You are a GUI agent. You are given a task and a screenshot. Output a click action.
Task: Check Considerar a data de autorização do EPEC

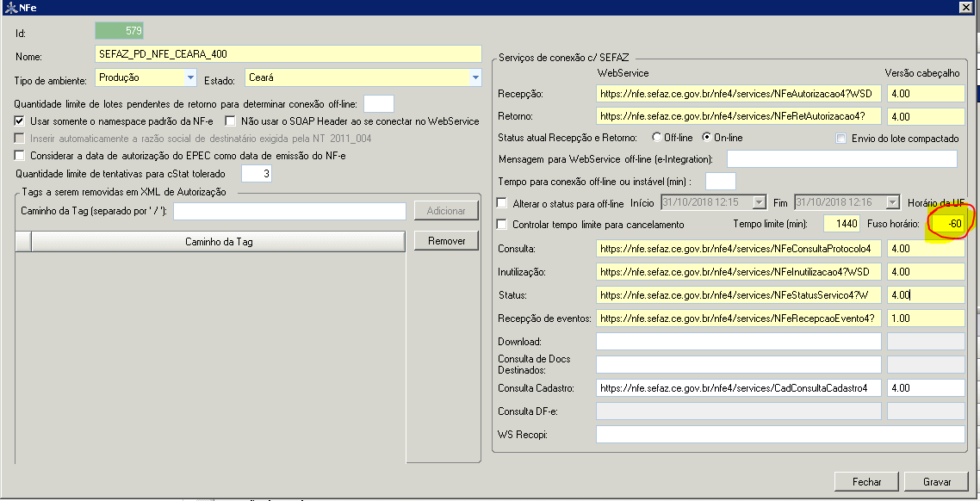[x=18, y=156]
